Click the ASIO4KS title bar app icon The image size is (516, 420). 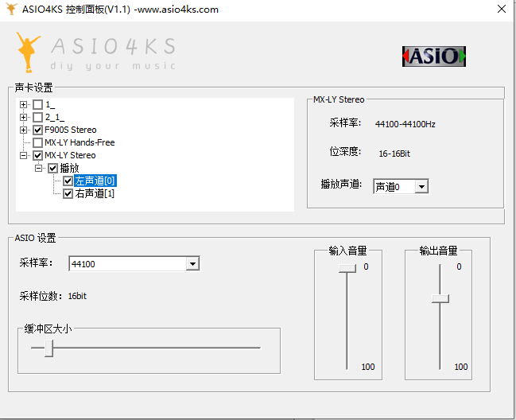point(11,9)
